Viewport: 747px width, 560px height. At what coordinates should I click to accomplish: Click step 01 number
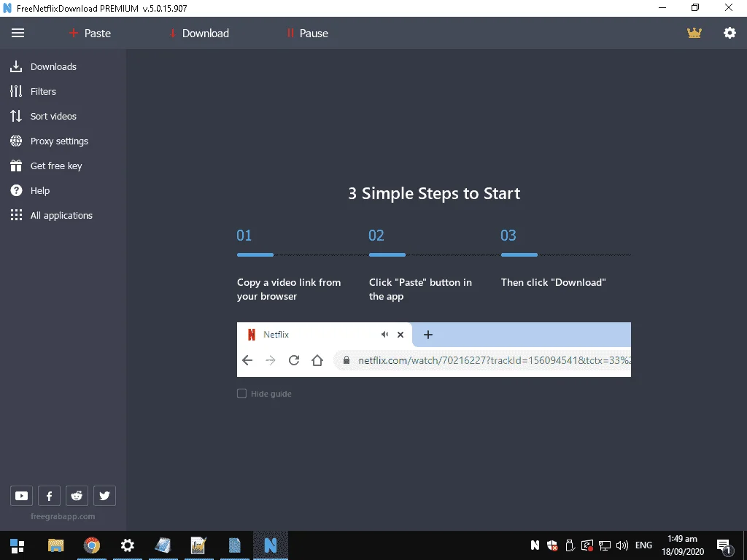click(244, 236)
